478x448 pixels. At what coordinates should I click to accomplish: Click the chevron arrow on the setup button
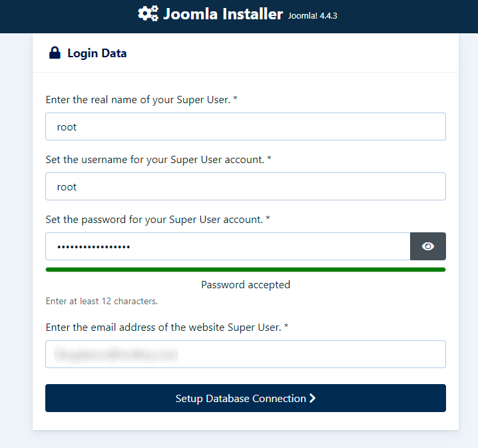tap(312, 398)
